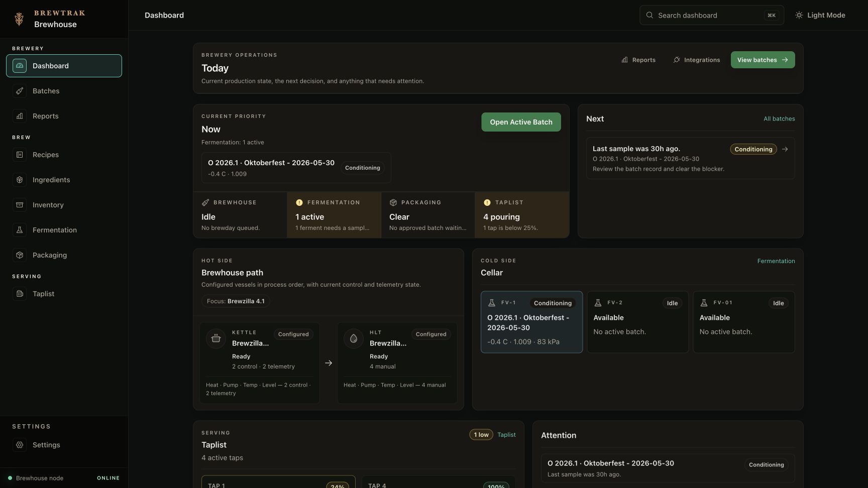Image resolution: width=868 pixels, height=488 pixels.
Task: Open Settings from the sidebar
Action: [64, 445]
